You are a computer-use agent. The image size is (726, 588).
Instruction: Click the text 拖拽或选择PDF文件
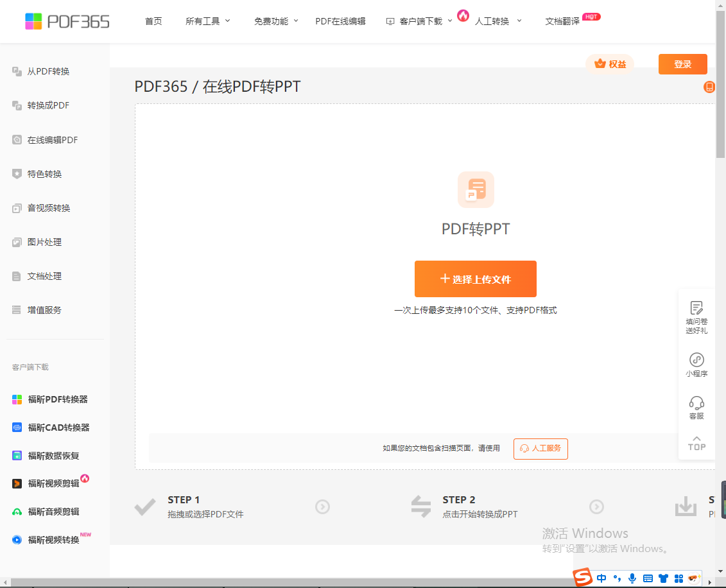tap(205, 514)
